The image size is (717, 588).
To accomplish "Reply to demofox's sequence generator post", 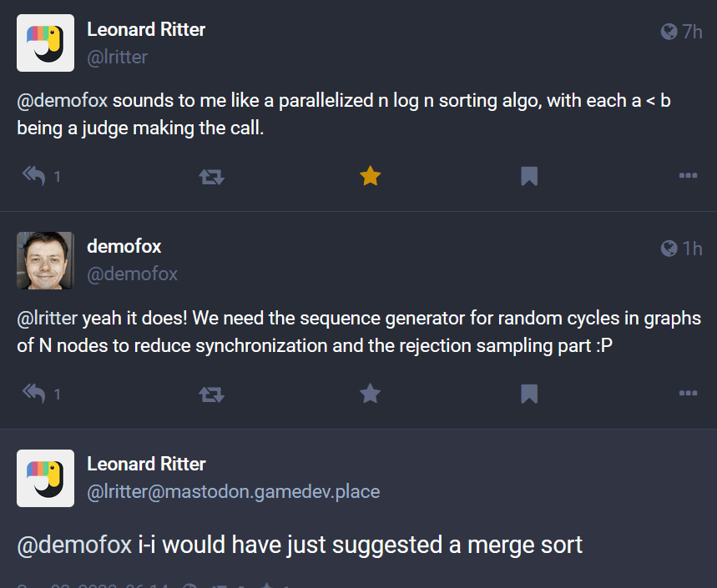I will tap(34, 394).
